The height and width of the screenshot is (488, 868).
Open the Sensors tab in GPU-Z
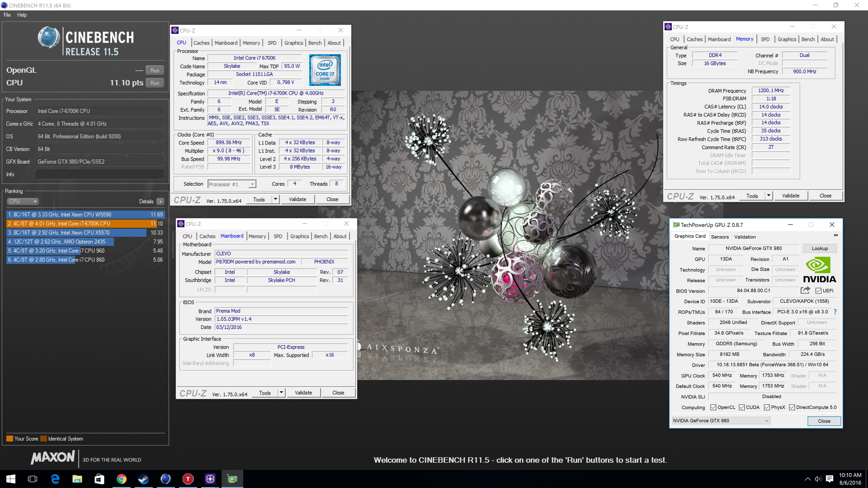(720, 237)
